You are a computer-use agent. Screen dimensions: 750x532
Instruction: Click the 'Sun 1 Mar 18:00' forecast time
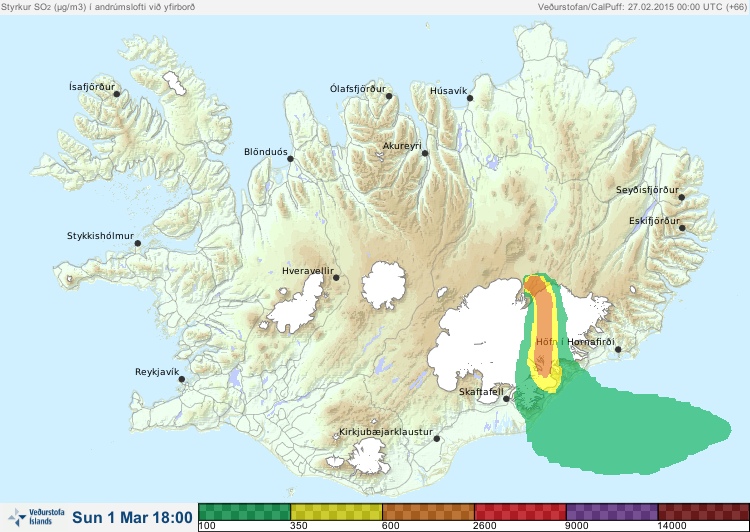pos(132,517)
